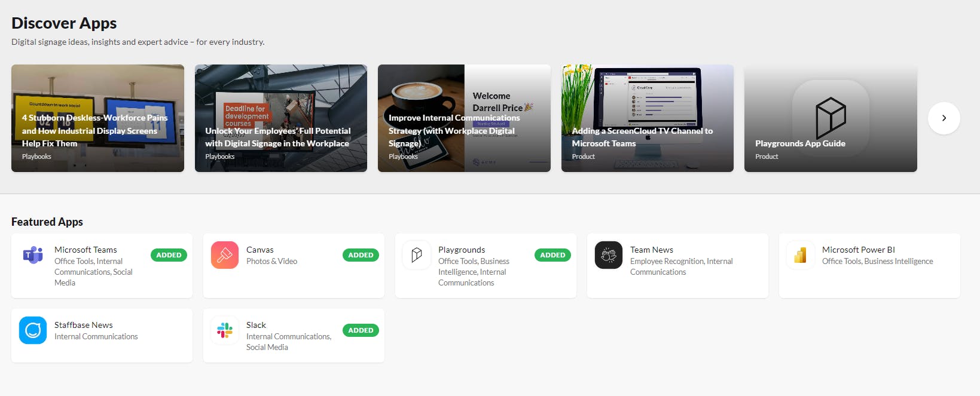Image resolution: width=980 pixels, height=396 pixels.
Task: Click the Canvas app icon
Action: tap(225, 255)
